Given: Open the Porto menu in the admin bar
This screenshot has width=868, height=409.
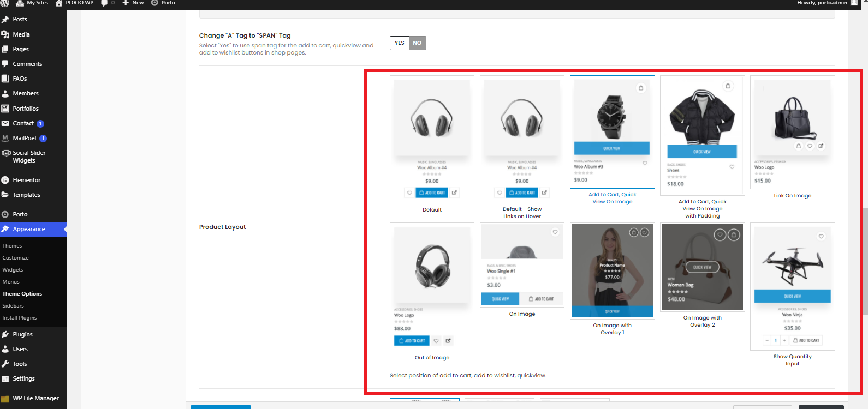Looking at the screenshot, I should (x=163, y=3).
